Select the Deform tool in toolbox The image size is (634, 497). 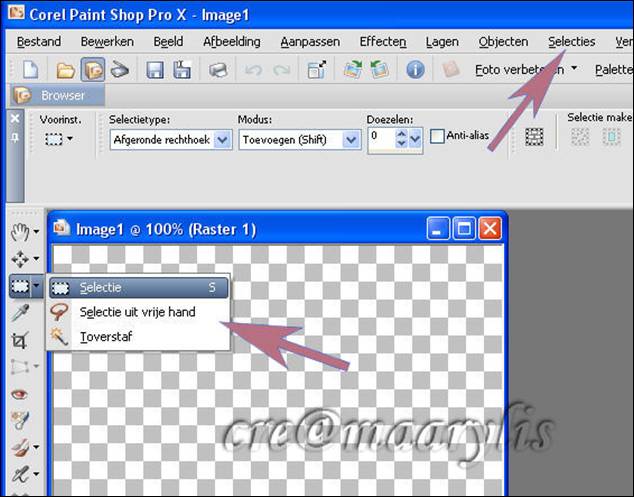19,367
